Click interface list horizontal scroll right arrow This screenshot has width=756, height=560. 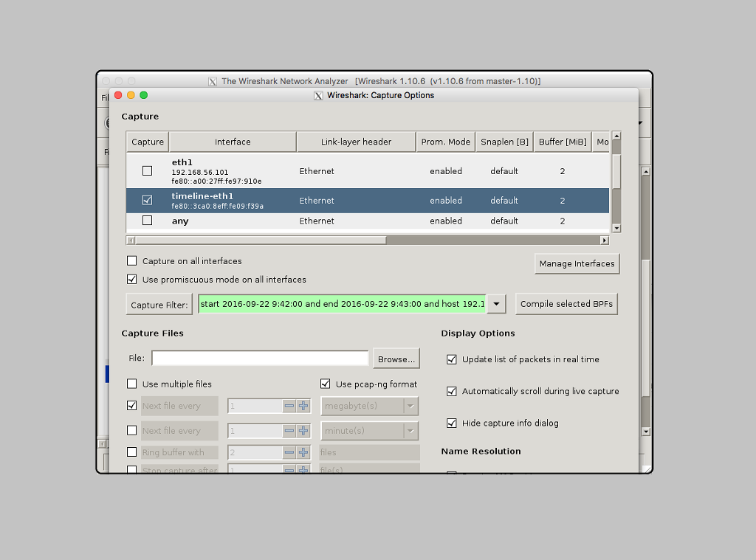pos(604,240)
